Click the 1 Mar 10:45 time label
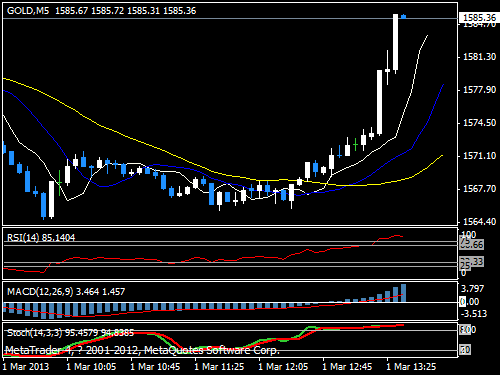This screenshot has height=375, width=500. tap(155, 367)
